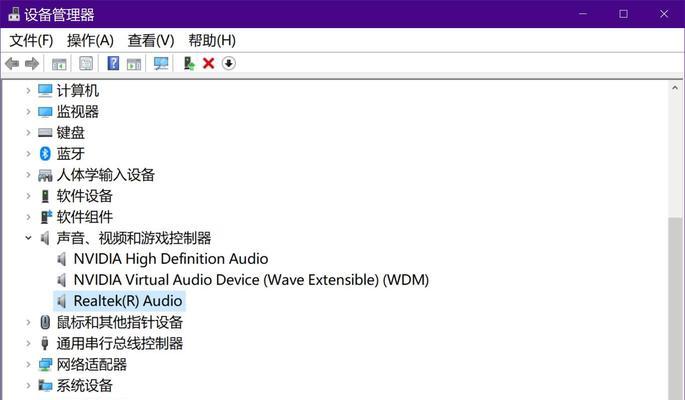Click the 系统设备 icon
The image size is (685, 400).
(45, 385)
